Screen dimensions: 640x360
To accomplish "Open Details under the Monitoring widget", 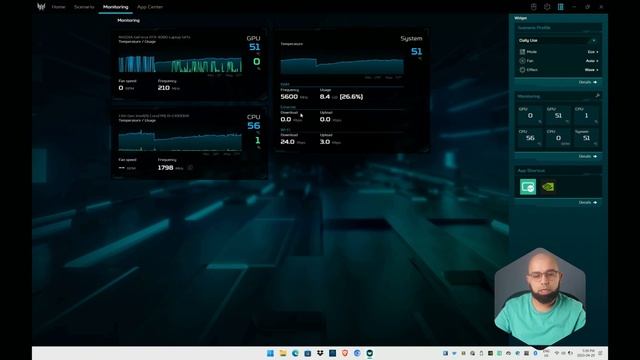I will (588, 156).
